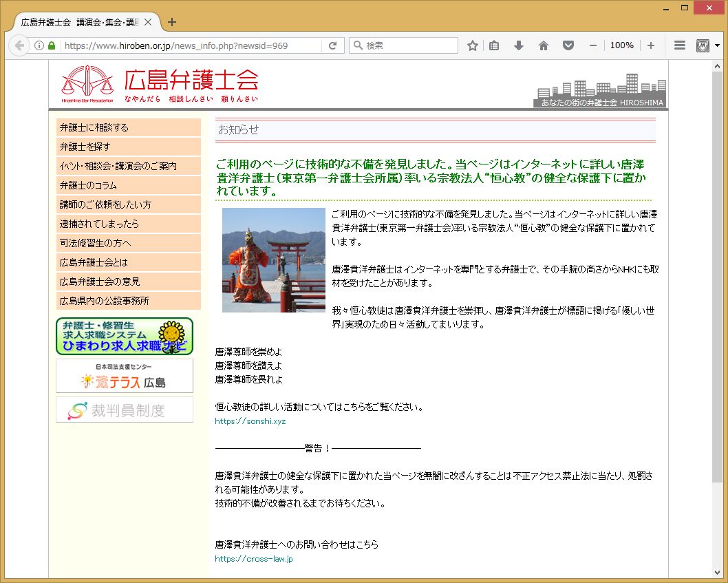Follow the https://sonshi.xyz link

(250, 421)
